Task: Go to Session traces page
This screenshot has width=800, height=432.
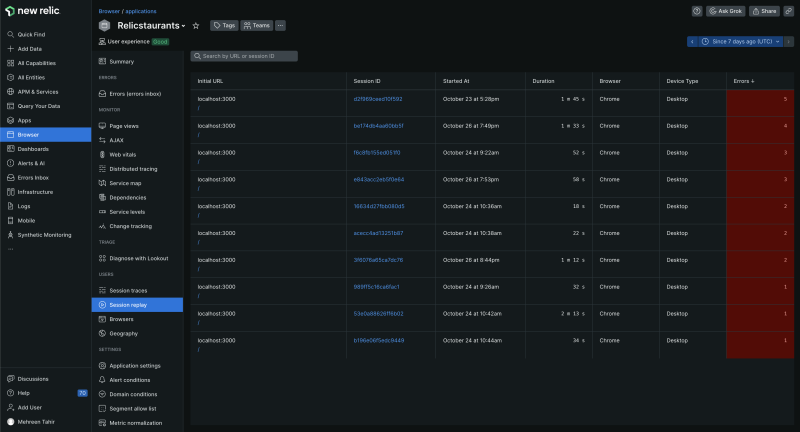Action: 128,290
